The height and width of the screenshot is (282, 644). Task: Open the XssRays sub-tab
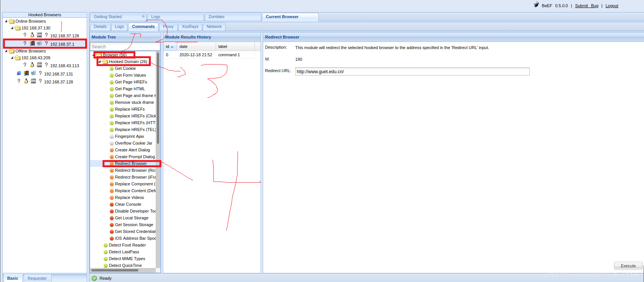click(x=190, y=26)
